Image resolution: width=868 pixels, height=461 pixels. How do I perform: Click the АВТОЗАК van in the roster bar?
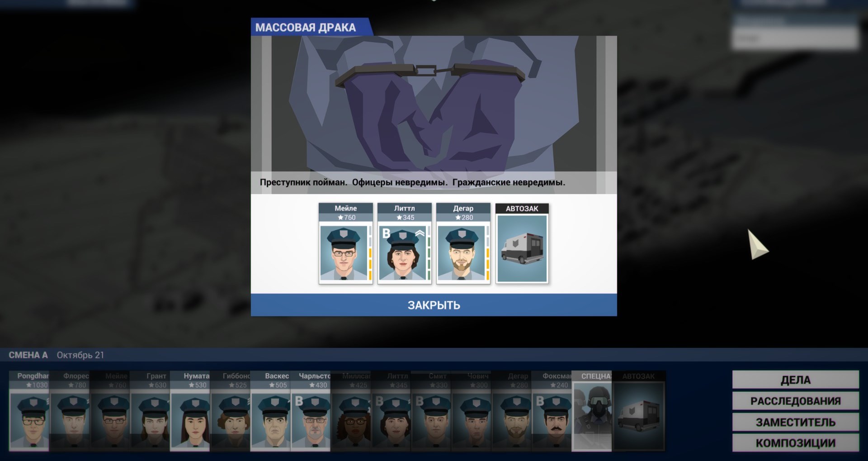coord(638,411)
